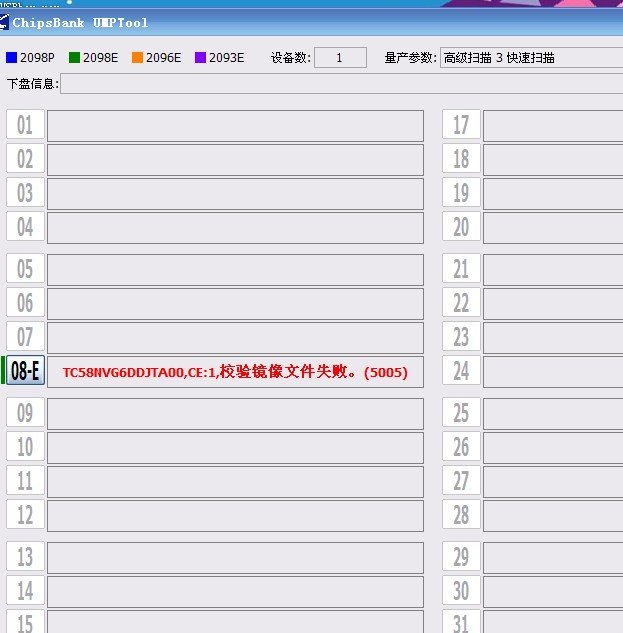Click the active 08-E port button
The width and height of the screenshot is (623, 633).
pos(24,372)
